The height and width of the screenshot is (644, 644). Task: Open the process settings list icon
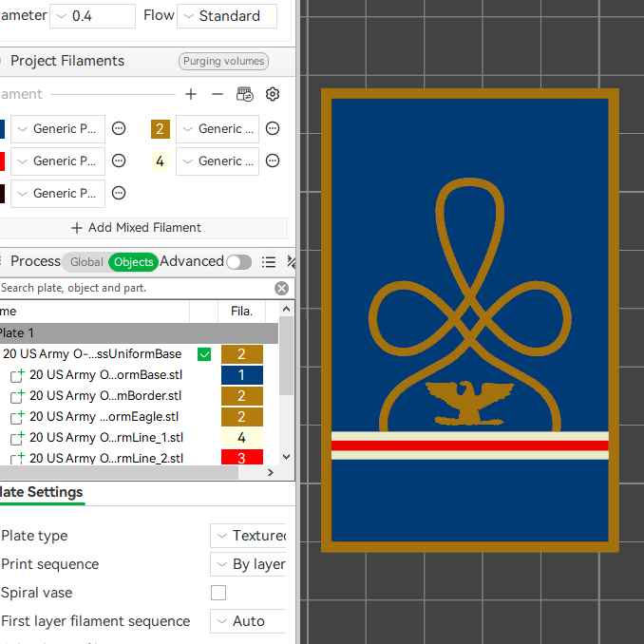point(269,262)
